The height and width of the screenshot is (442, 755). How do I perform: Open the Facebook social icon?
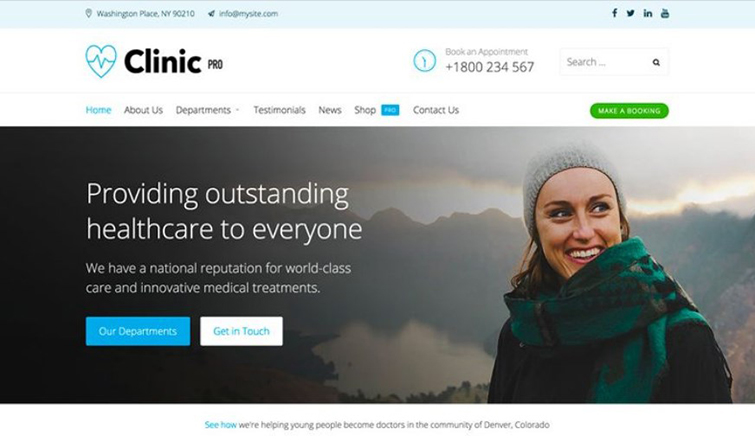coord(614,13)
